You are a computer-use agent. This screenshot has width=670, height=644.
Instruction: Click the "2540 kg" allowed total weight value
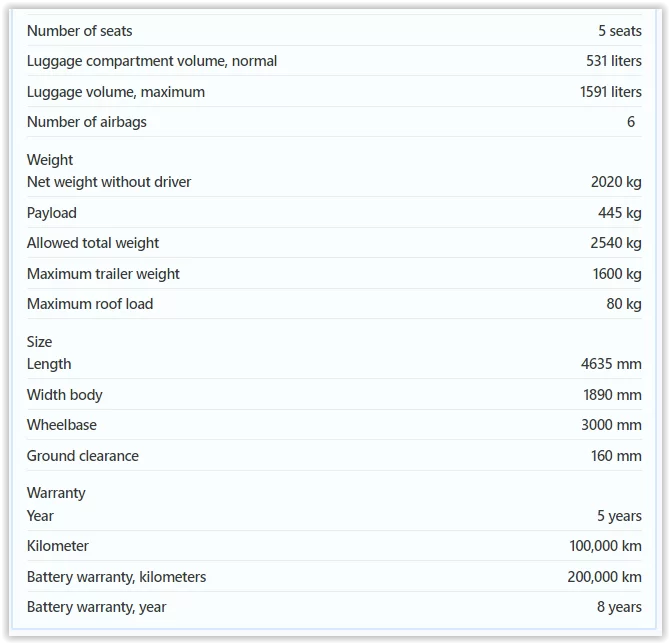(616, 243)
